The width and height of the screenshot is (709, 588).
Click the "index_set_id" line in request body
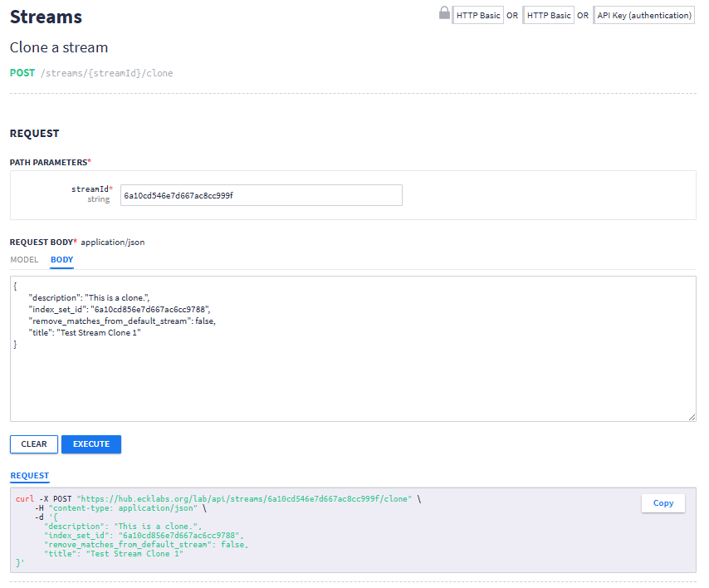(120, 310)
